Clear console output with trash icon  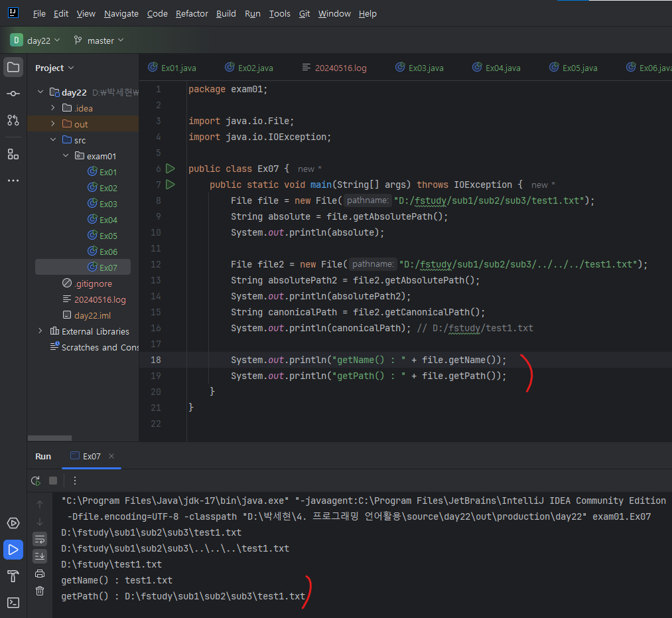(40, 590)
